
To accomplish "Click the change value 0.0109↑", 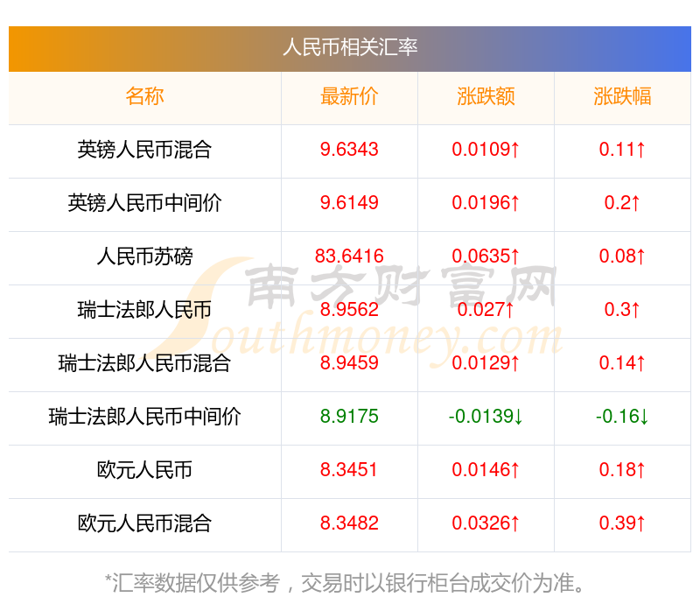I will click(x=486, y=150).
